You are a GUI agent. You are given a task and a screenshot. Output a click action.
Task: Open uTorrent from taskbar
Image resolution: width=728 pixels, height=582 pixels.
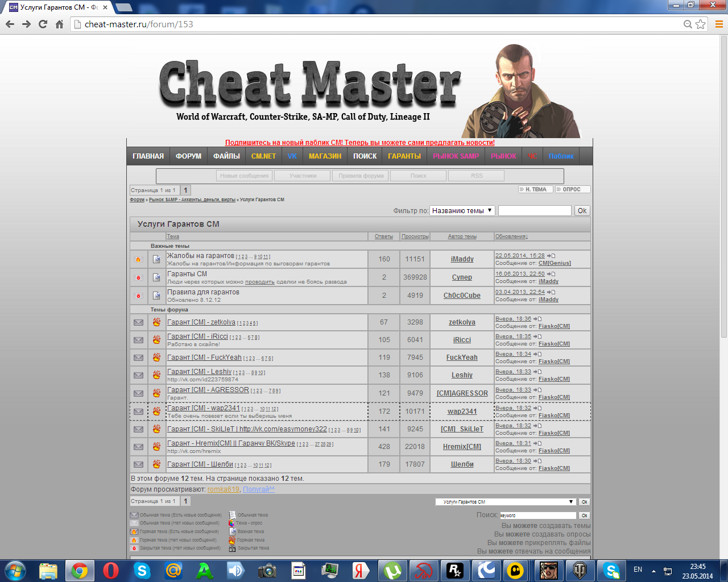click(x=391, y=570)
